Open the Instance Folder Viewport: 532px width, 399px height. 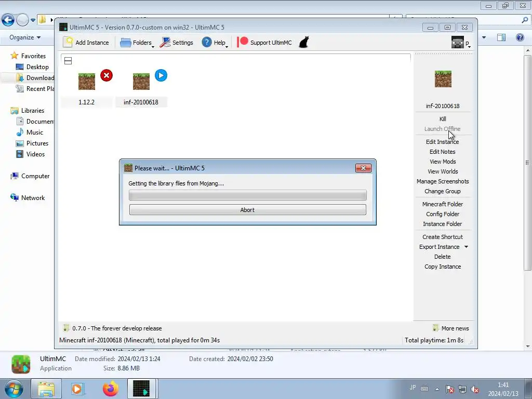pyautogui.click(x=443, y=223)
